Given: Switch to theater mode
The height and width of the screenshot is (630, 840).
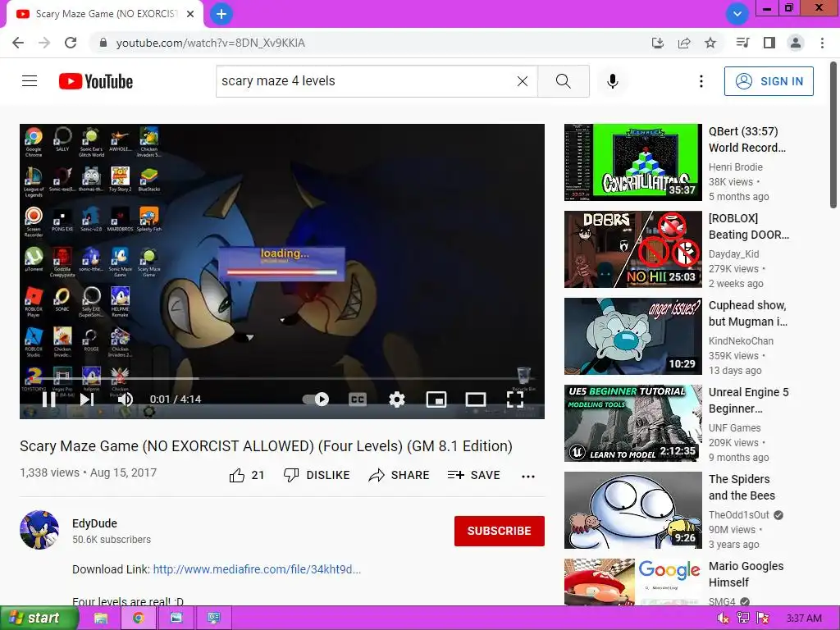Looking at the screenshot, I should click(476, 399).
